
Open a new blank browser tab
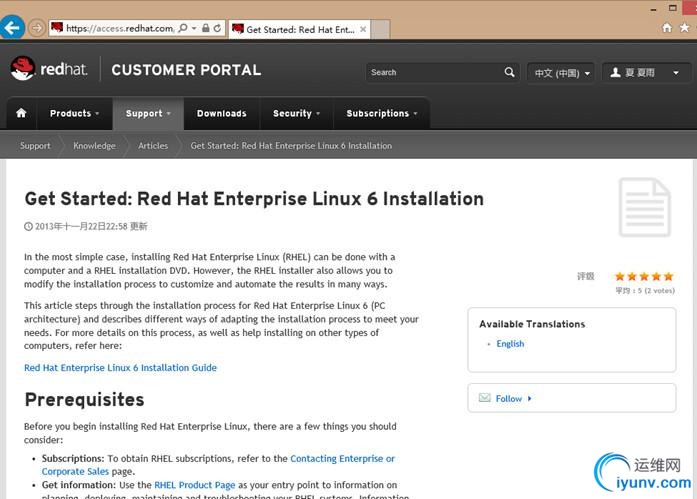coord(380,29)
